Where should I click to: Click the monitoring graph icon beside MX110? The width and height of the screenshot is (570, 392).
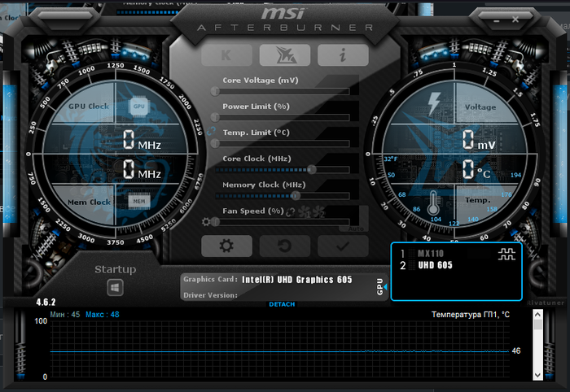pos(506,254)
